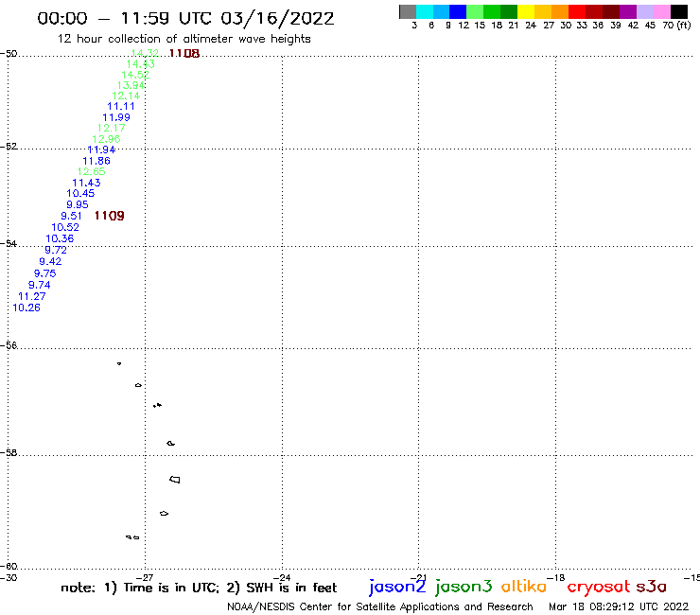Screen dimensions: 700x615
Task: Click the wave height value 10.52
Action: (x=65, y=227)
